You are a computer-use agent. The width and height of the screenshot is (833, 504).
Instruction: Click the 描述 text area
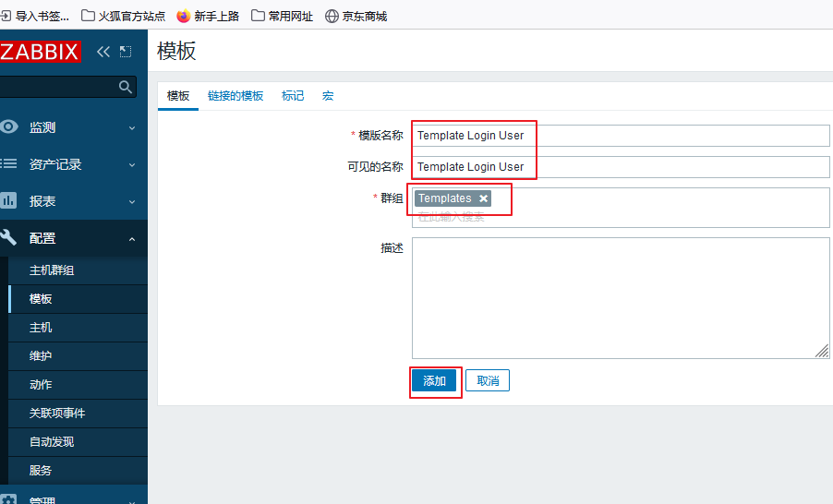pos(621,298)
